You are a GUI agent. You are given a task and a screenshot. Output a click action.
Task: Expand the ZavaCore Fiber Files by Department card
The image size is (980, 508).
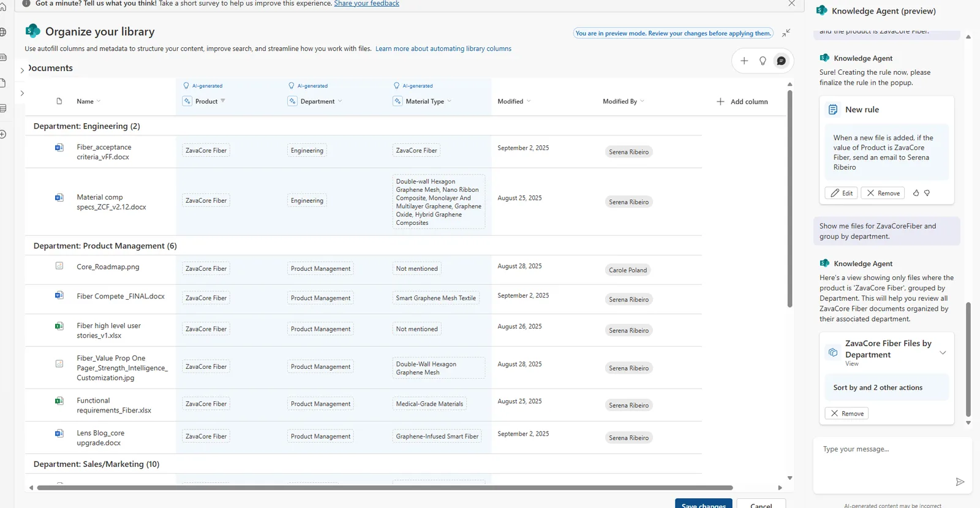tap(943, 352)
